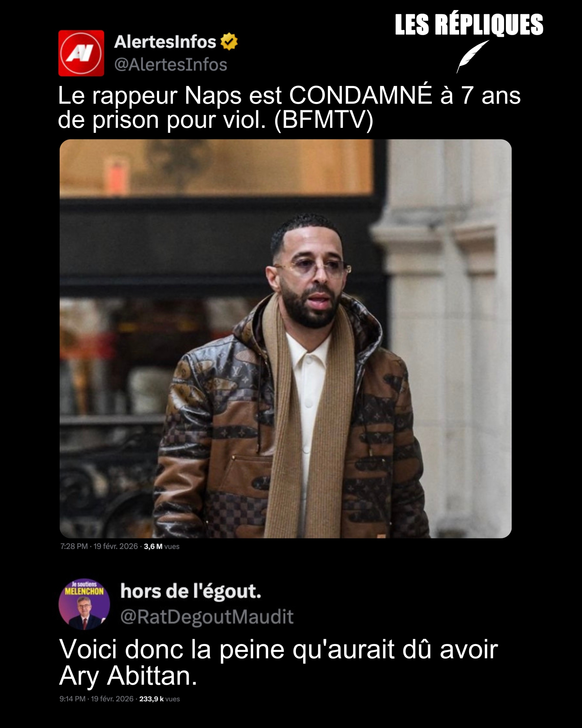The height and width of the screenshot is (728, 582).
Task: Click the white feather quill logo
Action: click(472, 56)
